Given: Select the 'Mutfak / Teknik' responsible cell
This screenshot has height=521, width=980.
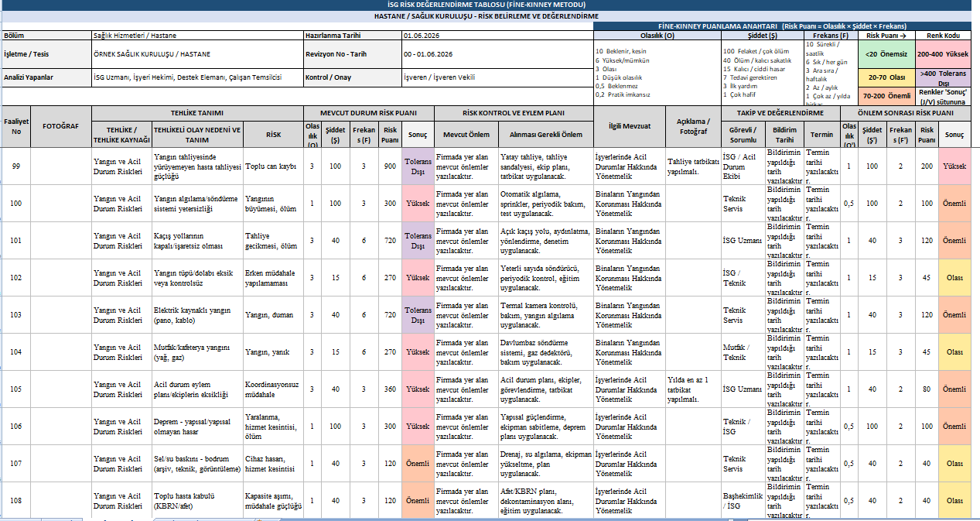Looking at the screenshot, I should coord(743,351).
